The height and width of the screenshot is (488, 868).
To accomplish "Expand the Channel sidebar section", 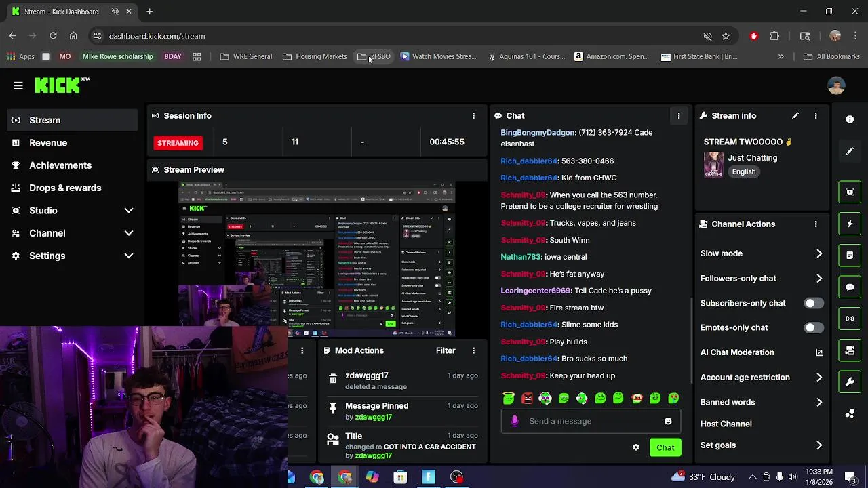I will 129,233.
